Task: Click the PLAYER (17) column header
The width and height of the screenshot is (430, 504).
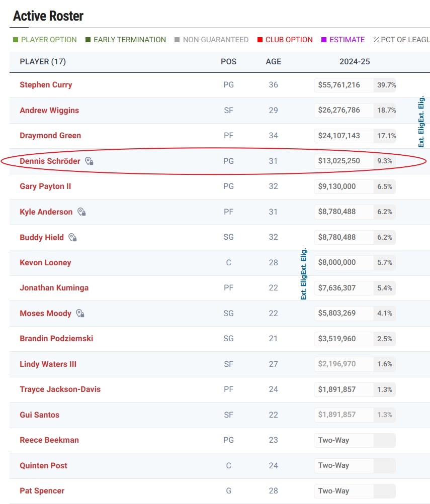Action: [x=43, y=62]
